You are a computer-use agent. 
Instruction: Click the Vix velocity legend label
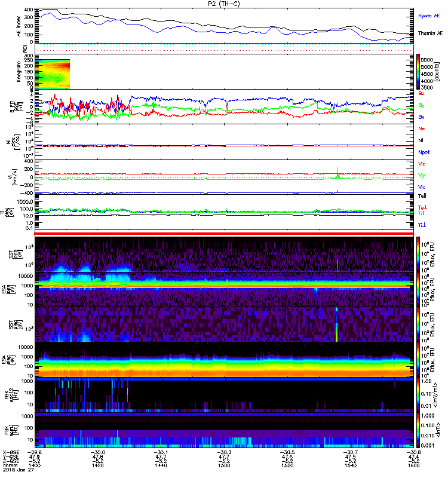click(421, 187)
